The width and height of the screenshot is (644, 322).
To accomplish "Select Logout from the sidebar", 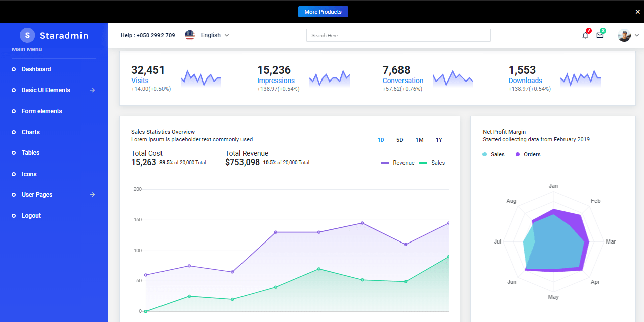I will pyautogui.click(x=31, y=215).
